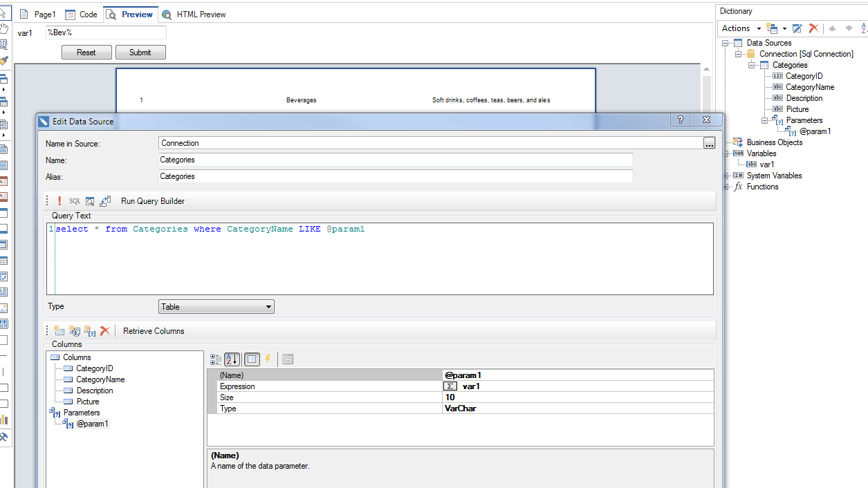Select Business Objects in Dictionary tree
868x488 pixels.
(775, 142)
